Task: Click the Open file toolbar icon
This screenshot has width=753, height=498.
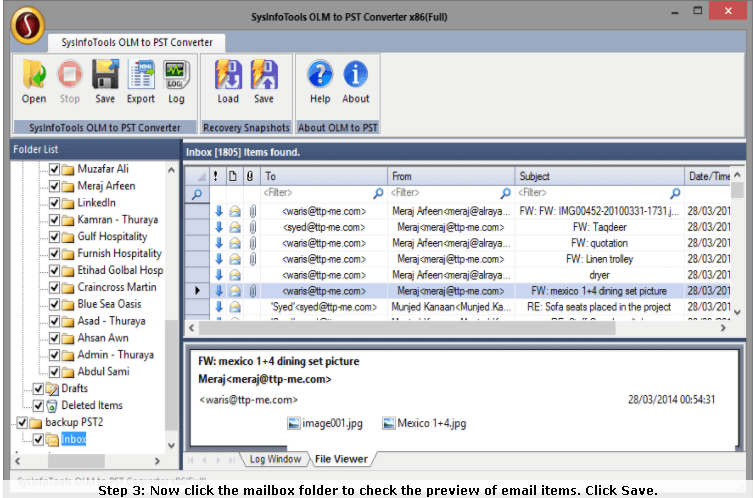Action: (x=34, y=74)
